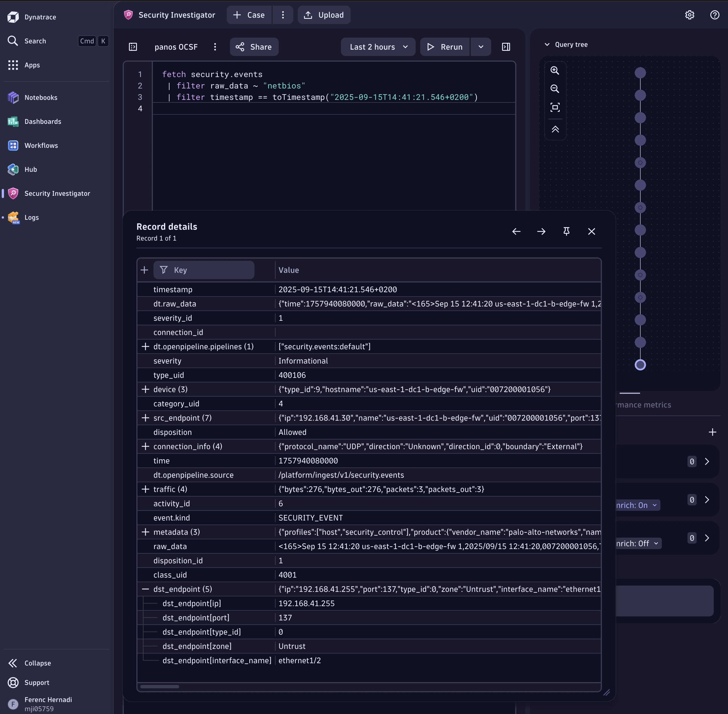This screenshot has width=728, height=714.
Task: Collapse dst_endpoint (5) row
Action: click(x=145, y=589)
